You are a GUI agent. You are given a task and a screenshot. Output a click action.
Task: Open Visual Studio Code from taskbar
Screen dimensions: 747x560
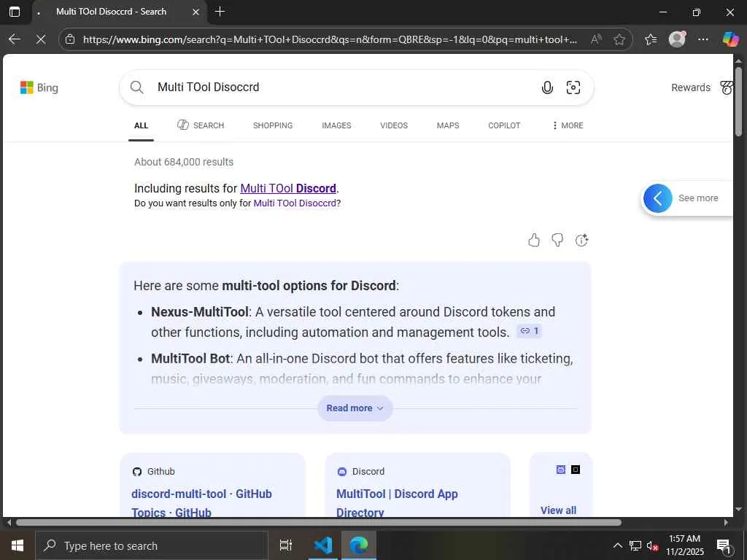323,545
